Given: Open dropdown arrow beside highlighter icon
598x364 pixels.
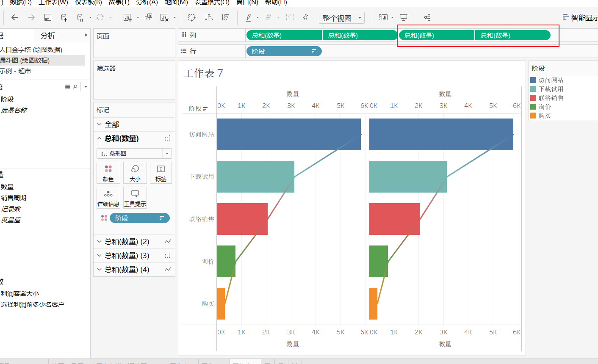Looking at the screenshot, I should (x=257, y=17).
